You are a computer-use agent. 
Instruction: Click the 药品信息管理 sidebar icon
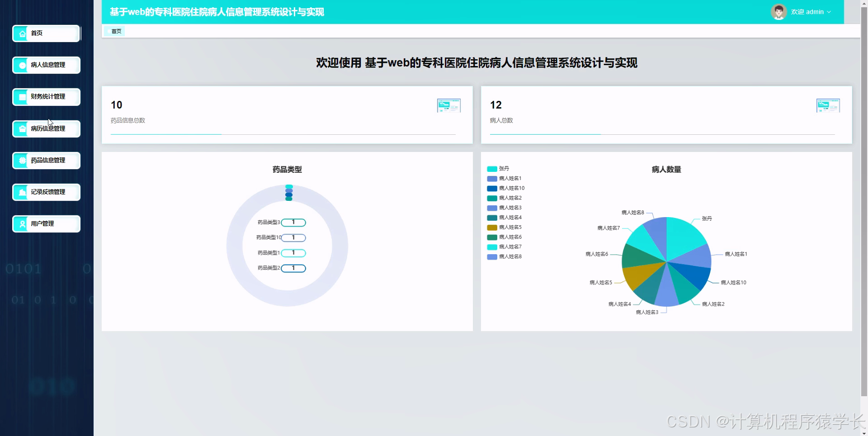pos(22,161)
